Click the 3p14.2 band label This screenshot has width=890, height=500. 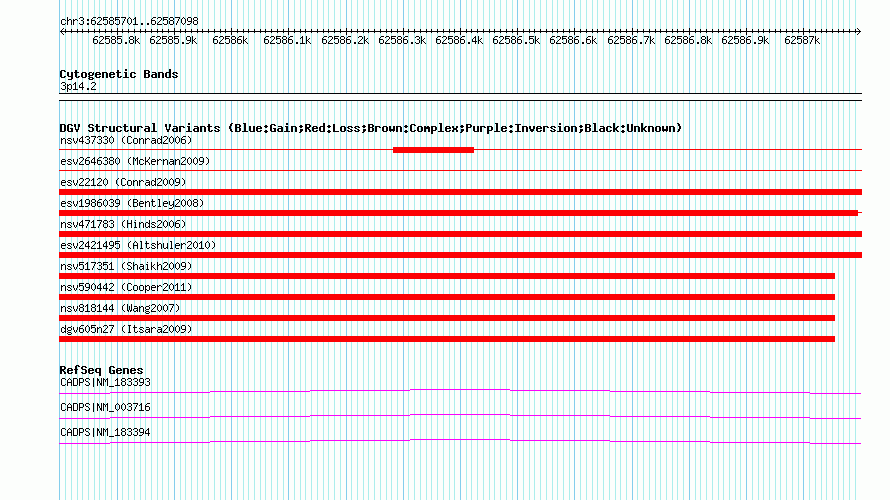pyautogui.click(x=78, y=86)
